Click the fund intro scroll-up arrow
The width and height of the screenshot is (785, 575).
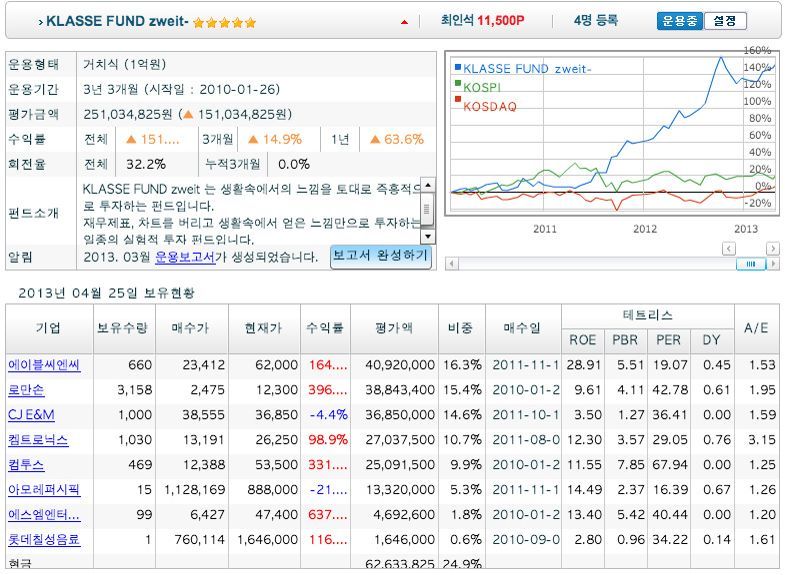(x=428, y=185)
